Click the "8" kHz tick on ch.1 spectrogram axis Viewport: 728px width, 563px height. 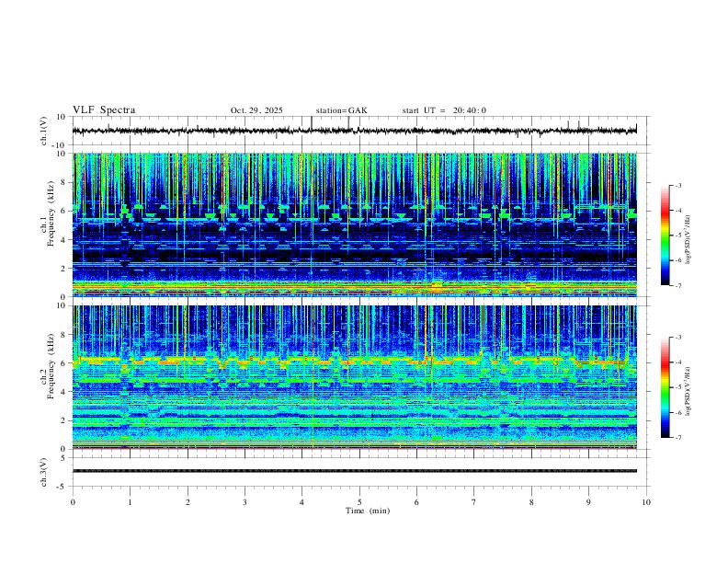coord(64,182)
